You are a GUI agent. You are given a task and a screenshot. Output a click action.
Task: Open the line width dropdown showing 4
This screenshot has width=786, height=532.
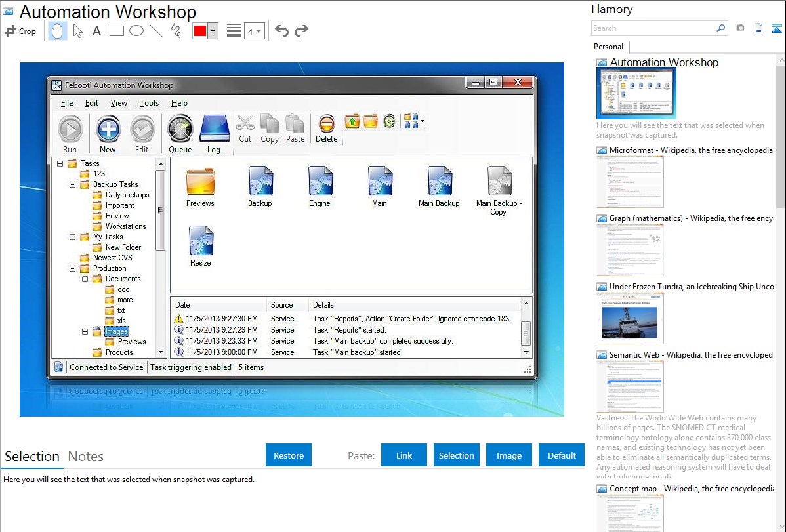coord(254,31)
